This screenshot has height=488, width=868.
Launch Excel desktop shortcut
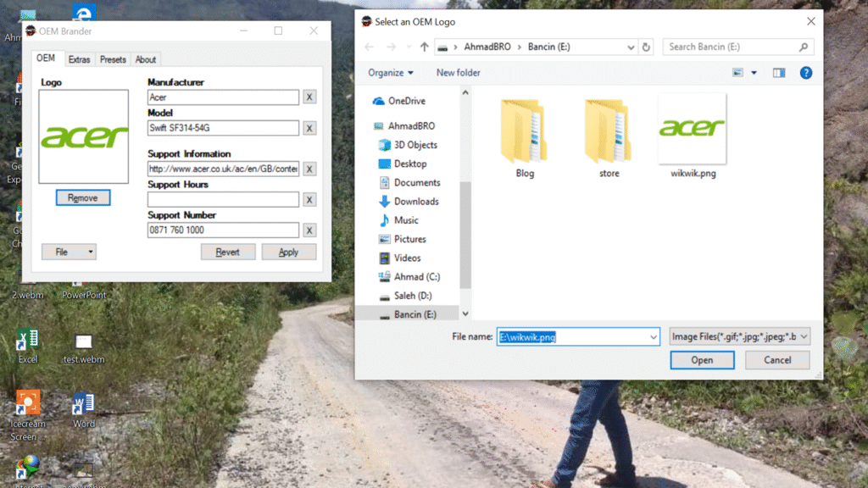coord(28,341)
